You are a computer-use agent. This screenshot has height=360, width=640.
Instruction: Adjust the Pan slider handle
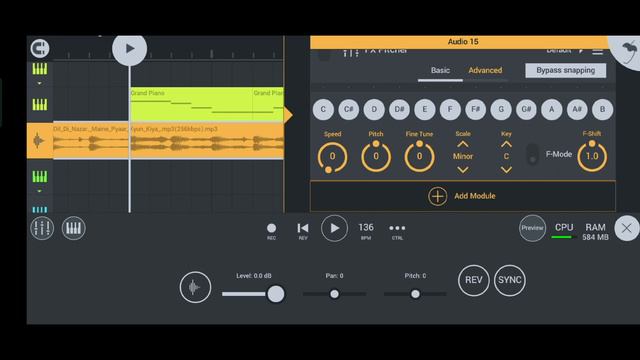click(334, 294)
